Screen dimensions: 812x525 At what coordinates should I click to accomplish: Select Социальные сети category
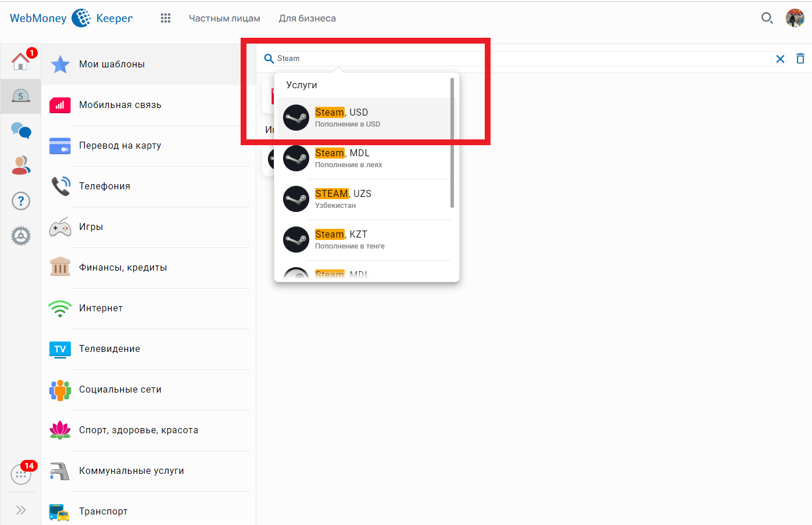(149, 390)
